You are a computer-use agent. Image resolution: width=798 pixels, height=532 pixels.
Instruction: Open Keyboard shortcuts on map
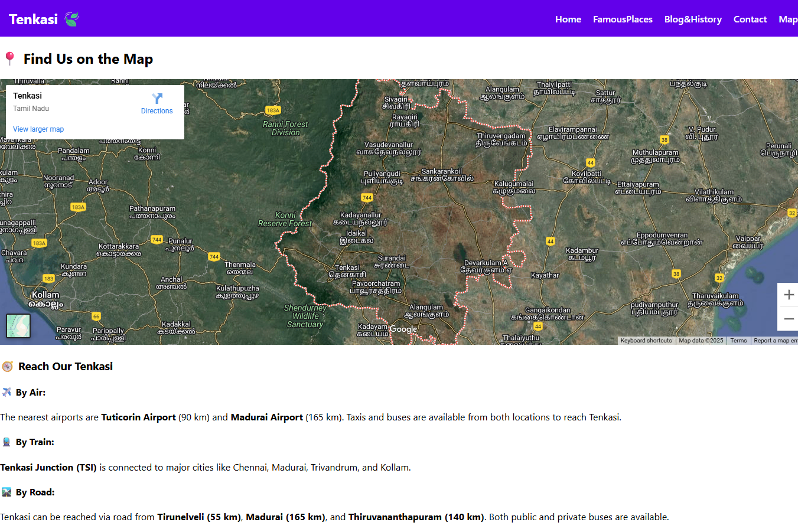click(x=646, y=341)
